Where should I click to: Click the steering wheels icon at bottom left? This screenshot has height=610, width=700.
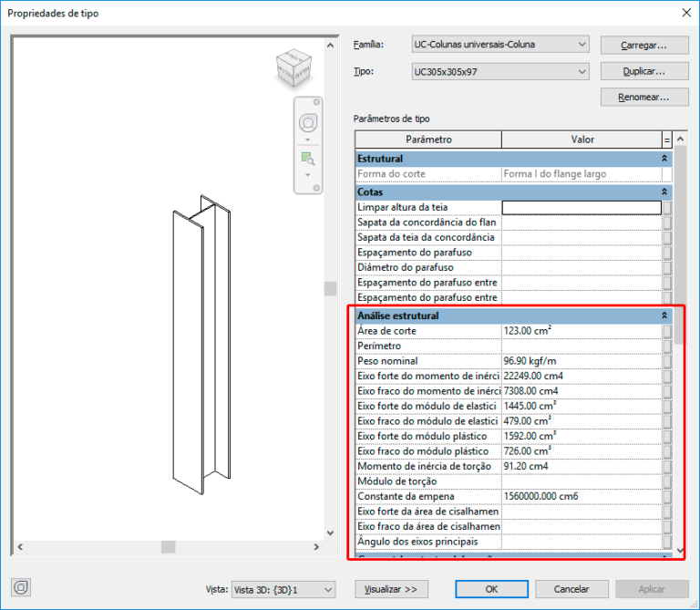(20, 588)
